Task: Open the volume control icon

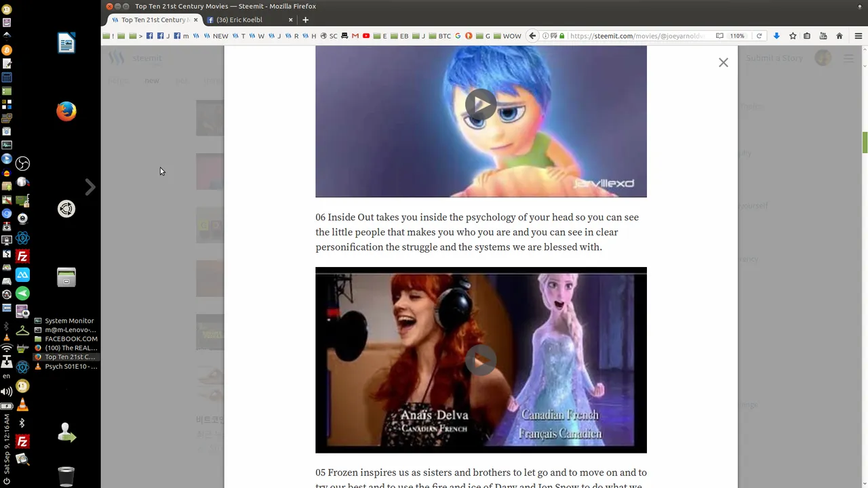Action: 7,391
